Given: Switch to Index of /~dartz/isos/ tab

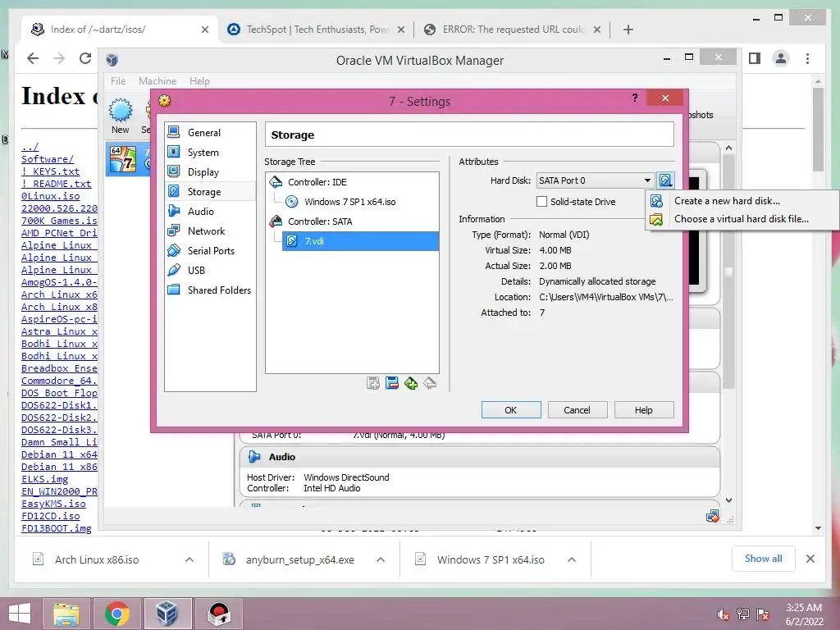Looking at the screenshot, I should pyautogui.click(x=120, y=30).
